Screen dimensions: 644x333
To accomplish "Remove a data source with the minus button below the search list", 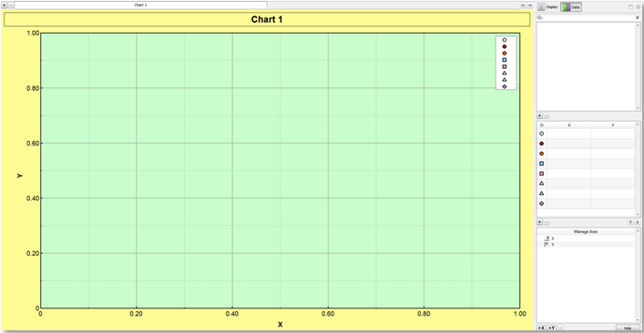I will click(x=547, y=116).
